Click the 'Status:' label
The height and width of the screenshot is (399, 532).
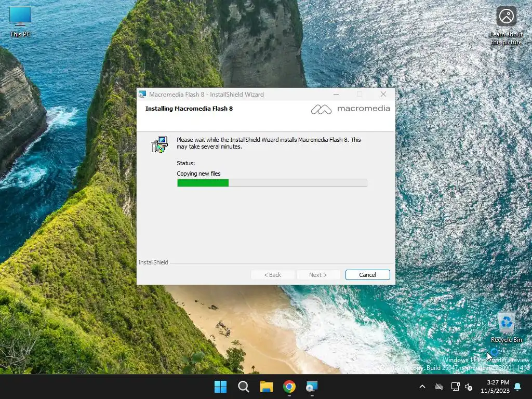185,163
